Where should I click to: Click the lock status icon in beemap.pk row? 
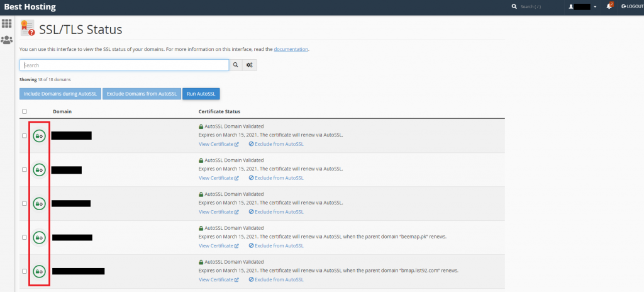39,237
